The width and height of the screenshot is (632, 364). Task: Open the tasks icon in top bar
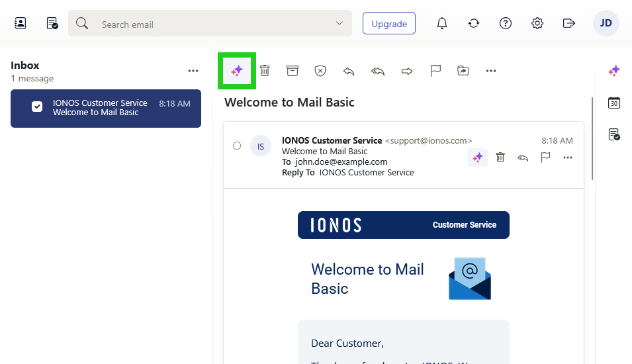pos(52,23)
